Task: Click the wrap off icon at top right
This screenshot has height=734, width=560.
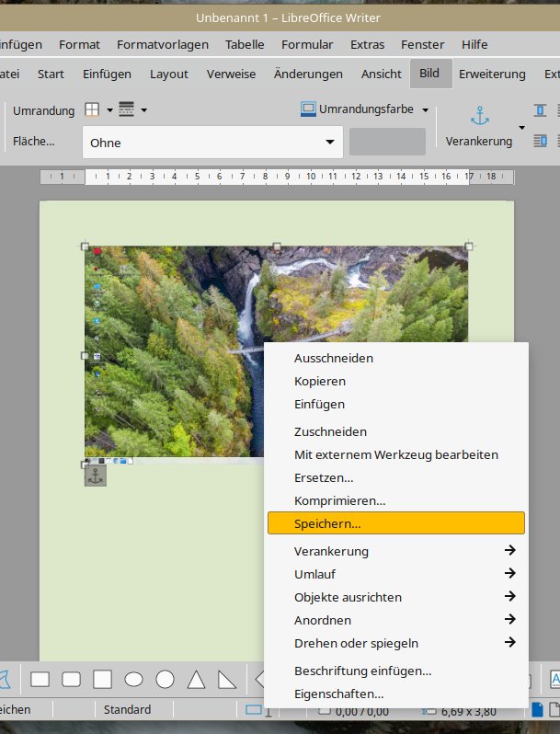Action: click(540, 110)
